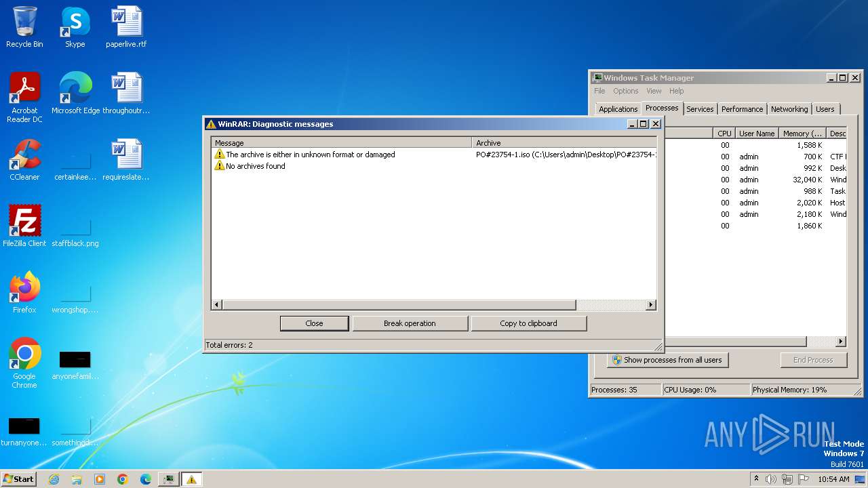The width and height of the screenshot is (868, 488).
Task: Select the wrongshop... desktop file
Action: point(75,299)
